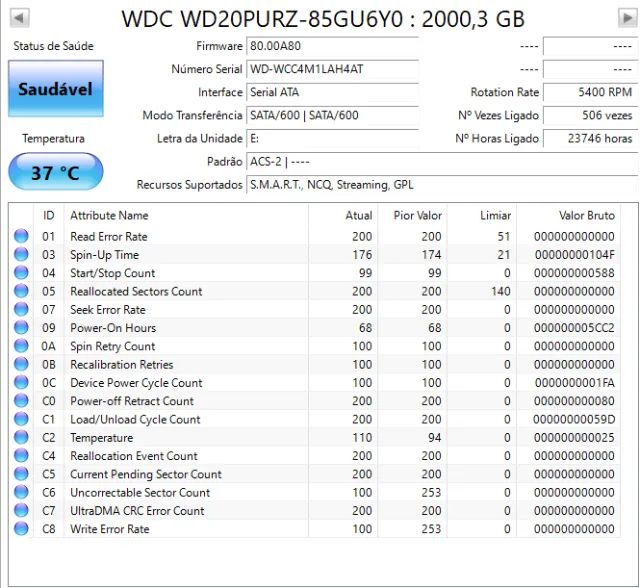The width and height of the screenshot is (640, 588).
Task: Click status orb for Write Error Rate
Action: (x=21, y=529)
